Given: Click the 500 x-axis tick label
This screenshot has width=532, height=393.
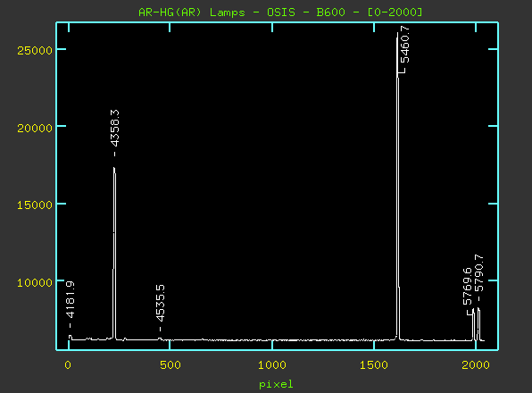Looking at the screenshot, I should [x=170, y=365].
